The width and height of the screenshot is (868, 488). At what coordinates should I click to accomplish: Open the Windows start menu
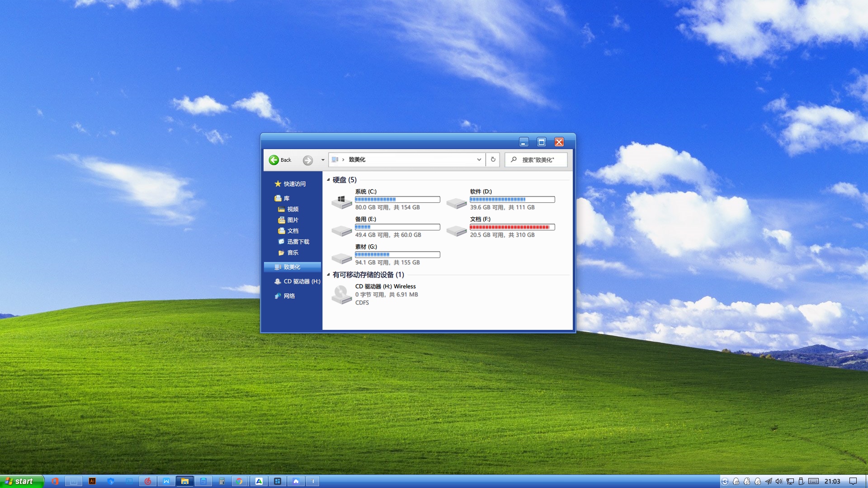click(x=22, y=481)
